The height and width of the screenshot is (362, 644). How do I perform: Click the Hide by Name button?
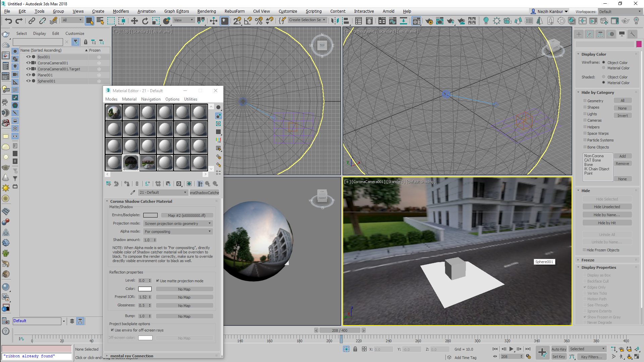(607, 215)
